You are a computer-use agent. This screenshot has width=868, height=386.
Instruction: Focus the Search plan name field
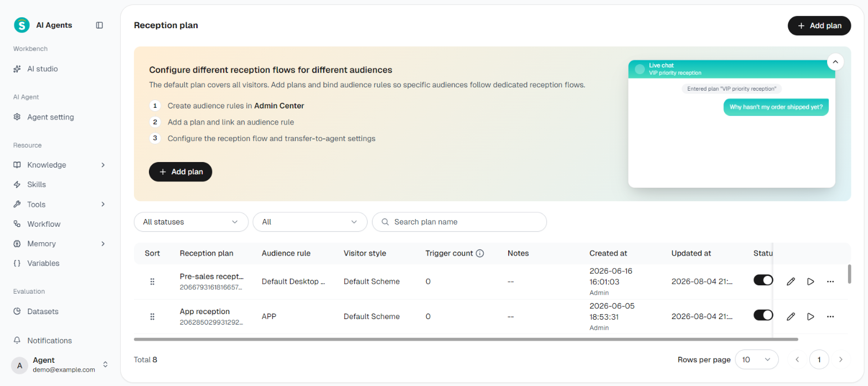click(459, 222)
